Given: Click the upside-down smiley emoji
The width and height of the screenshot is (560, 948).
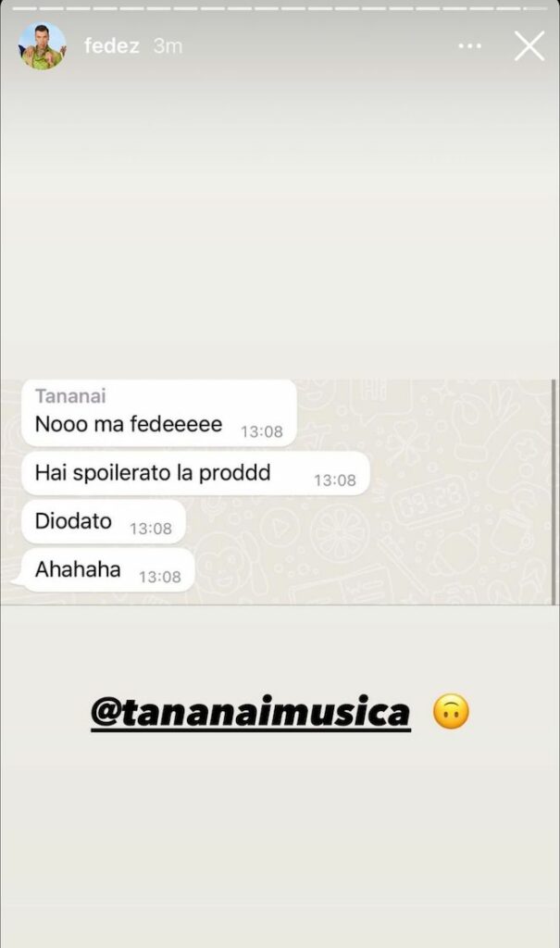Looking at the screenshot, I should [451, 711].
